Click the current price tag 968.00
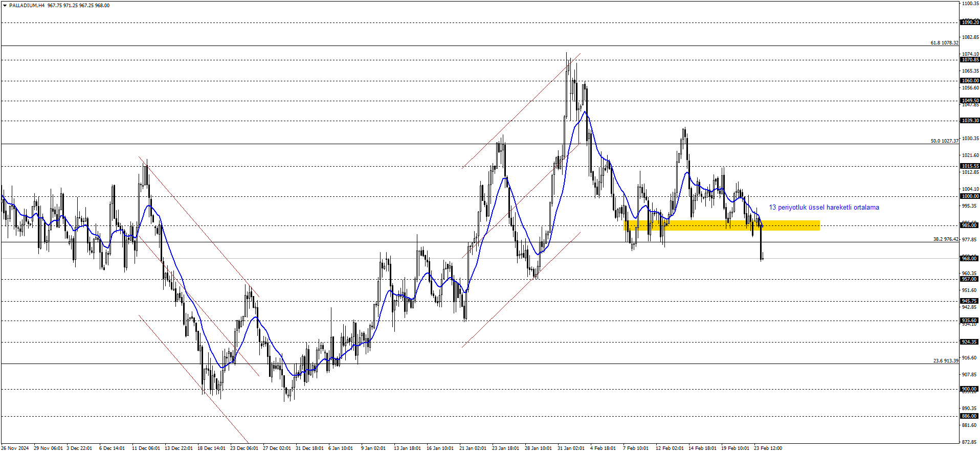Image resolution: width=980 pixels, height=454 pixels. (970, 259)
